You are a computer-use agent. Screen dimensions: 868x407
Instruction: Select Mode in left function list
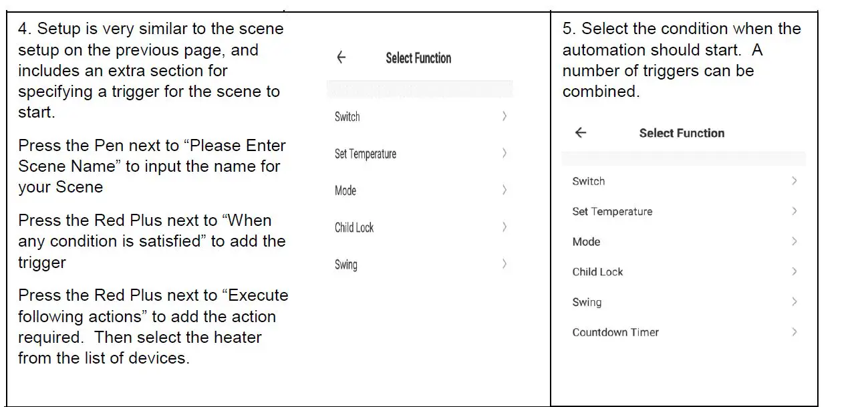345,190
